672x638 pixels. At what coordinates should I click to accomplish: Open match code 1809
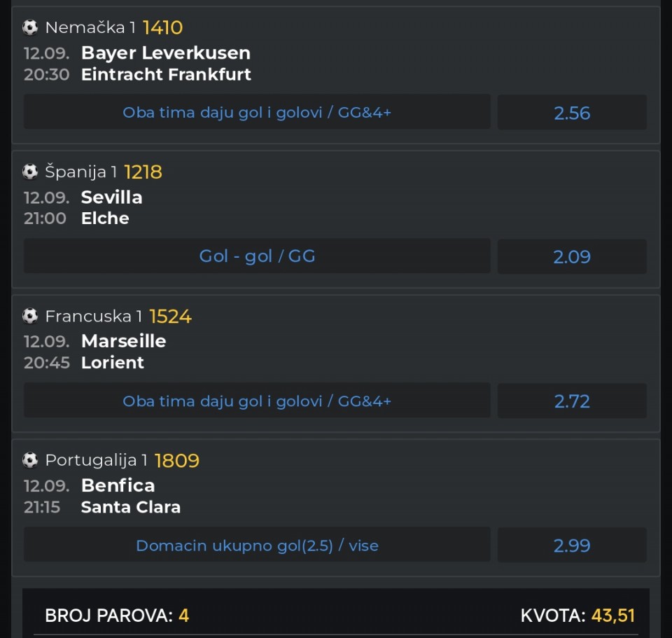pos(177,461)
